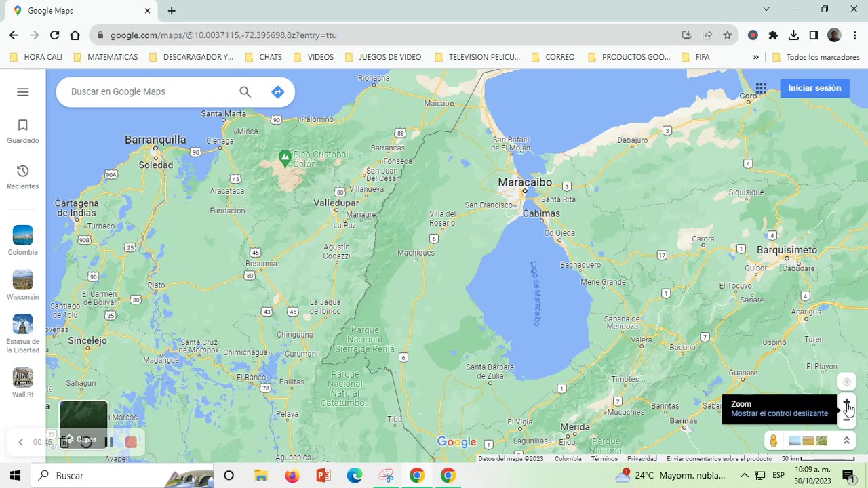Open the FIFA bookmark folder
The width and height of the screenshot is (868, 488).
point(696,57)
